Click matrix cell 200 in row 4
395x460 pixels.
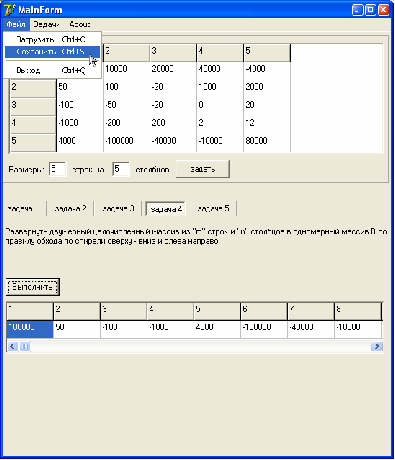point(173,124)
